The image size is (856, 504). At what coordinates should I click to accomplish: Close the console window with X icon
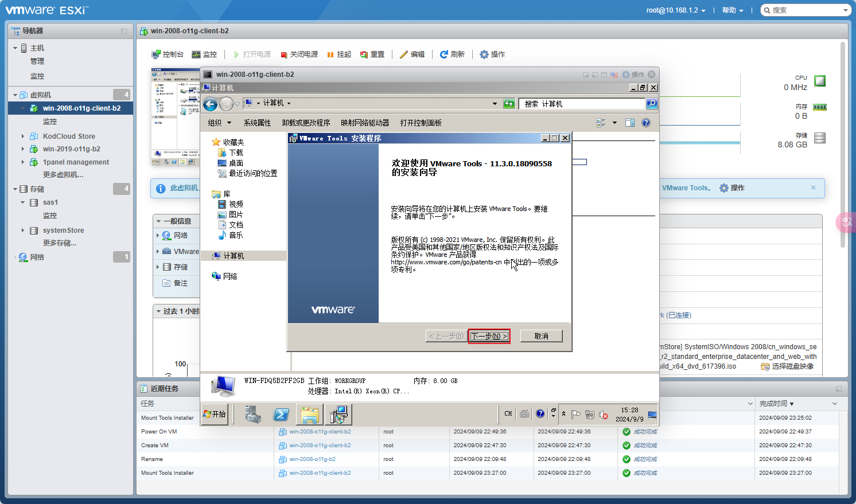652,75
